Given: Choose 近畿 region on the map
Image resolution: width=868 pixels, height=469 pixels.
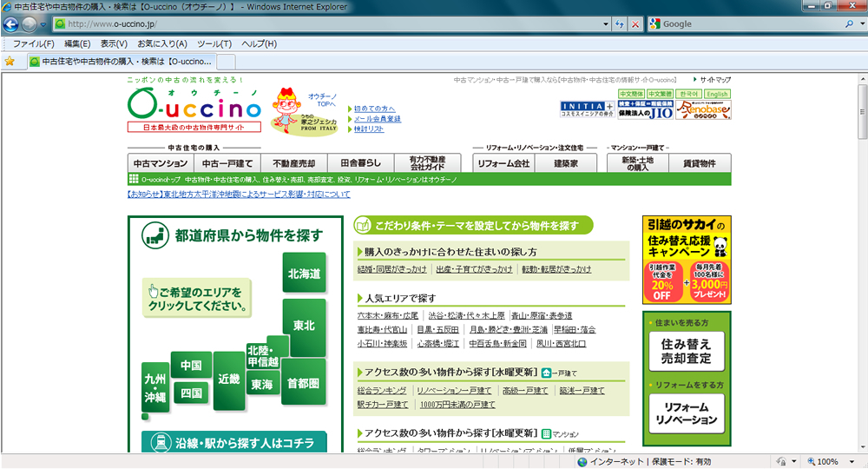Looking at the screenshot, I should click(x=228, y=380).
